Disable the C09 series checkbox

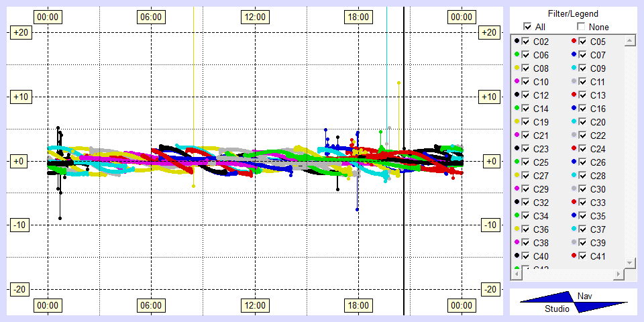pyautogui.click(x=583, y=68)
